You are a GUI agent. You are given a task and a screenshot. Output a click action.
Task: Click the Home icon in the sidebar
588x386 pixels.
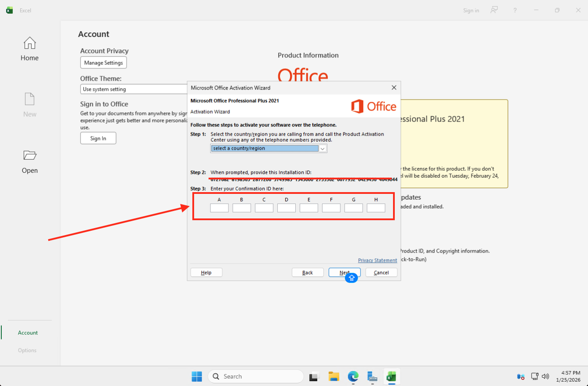tap(29, 43)
